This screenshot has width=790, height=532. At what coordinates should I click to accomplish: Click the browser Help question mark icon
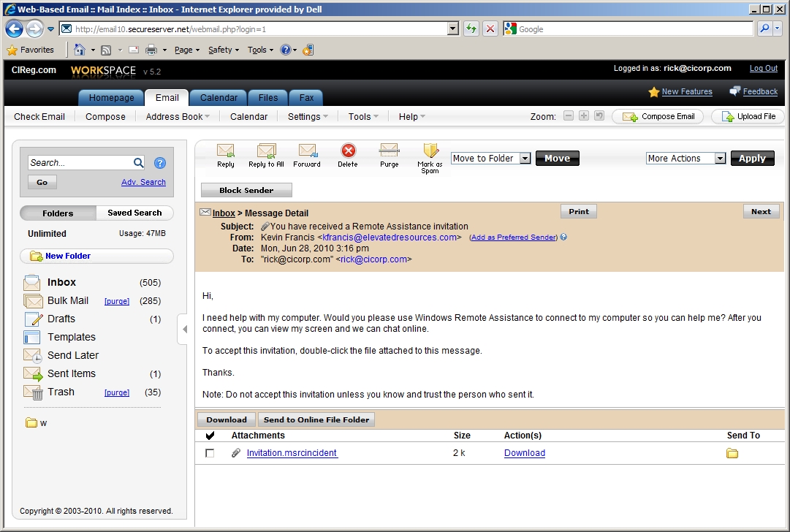pos(285,50)
